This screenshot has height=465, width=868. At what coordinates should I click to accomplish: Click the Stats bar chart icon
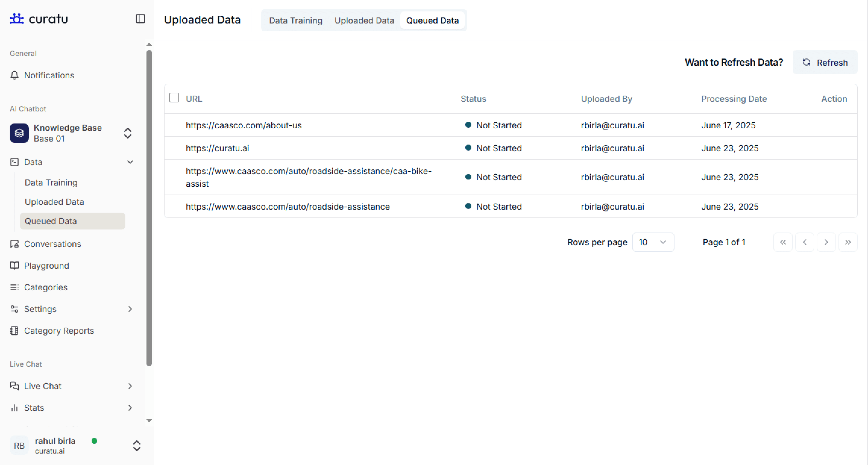14,408
